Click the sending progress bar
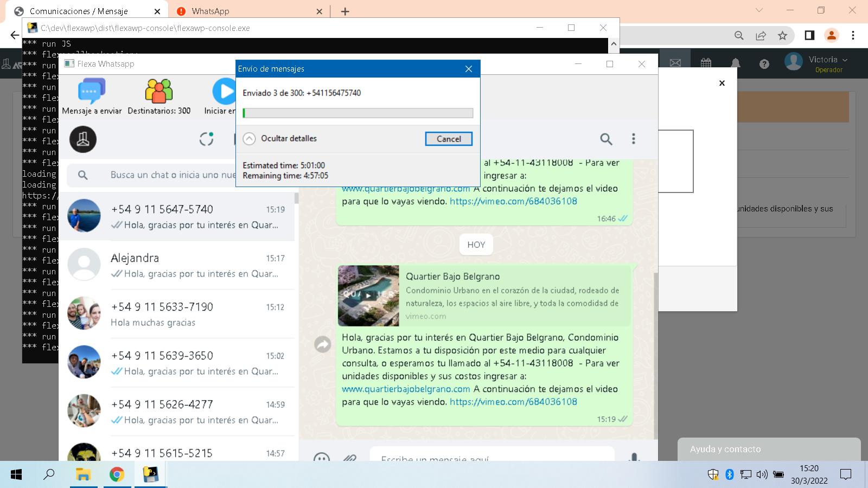The height and width of the screenshot is (488, 868). (358, 113)
